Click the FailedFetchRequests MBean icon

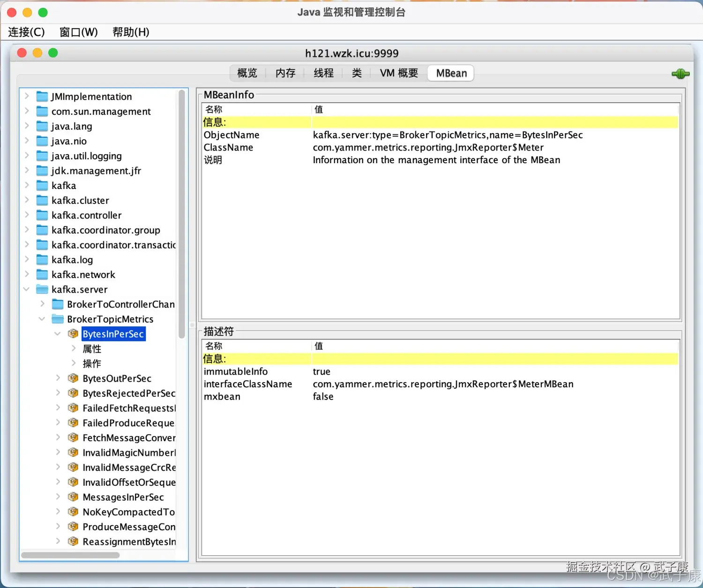tap(73, 408)
